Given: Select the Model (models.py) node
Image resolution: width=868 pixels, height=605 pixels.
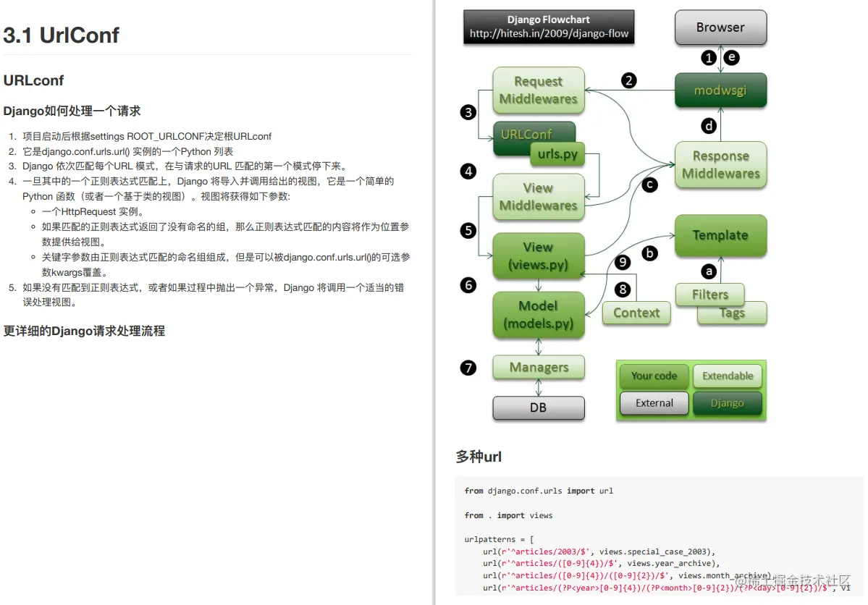Looking at the screenshot, I should 538,315.
